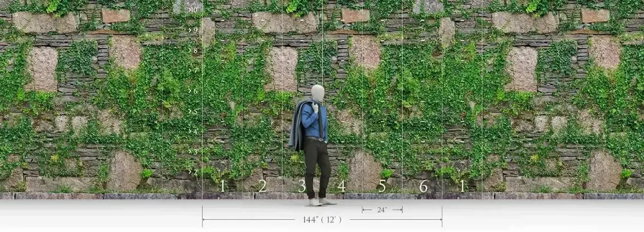Click the 7' height marker

pyautogui.click(x=193, y=71)
